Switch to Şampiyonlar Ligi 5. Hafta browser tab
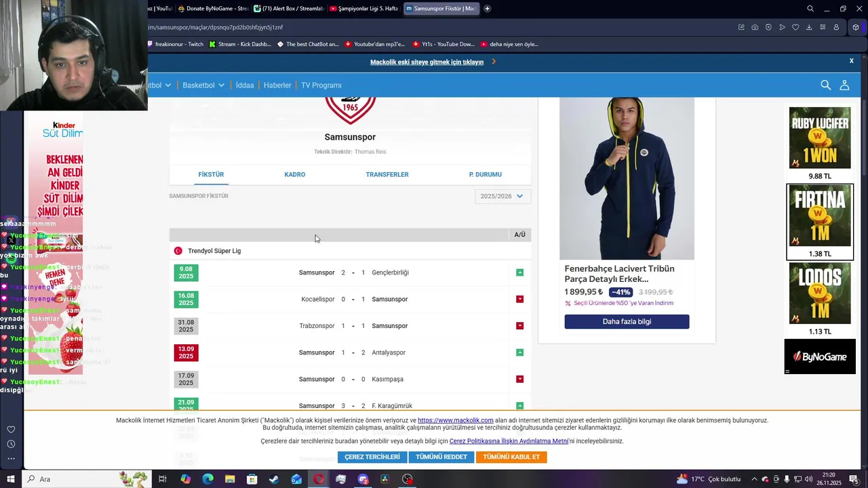This screenshot has width=868, height=488. click(364, 9)
